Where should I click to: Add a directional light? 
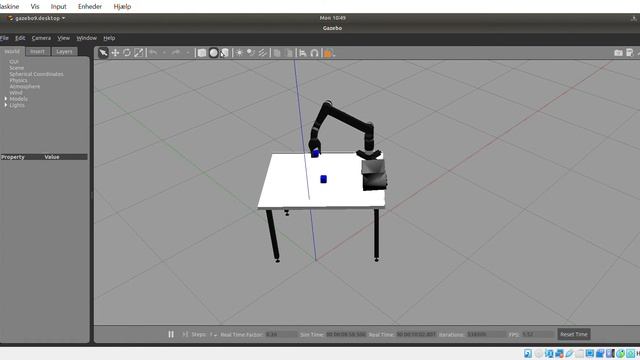tap(262, 53)
